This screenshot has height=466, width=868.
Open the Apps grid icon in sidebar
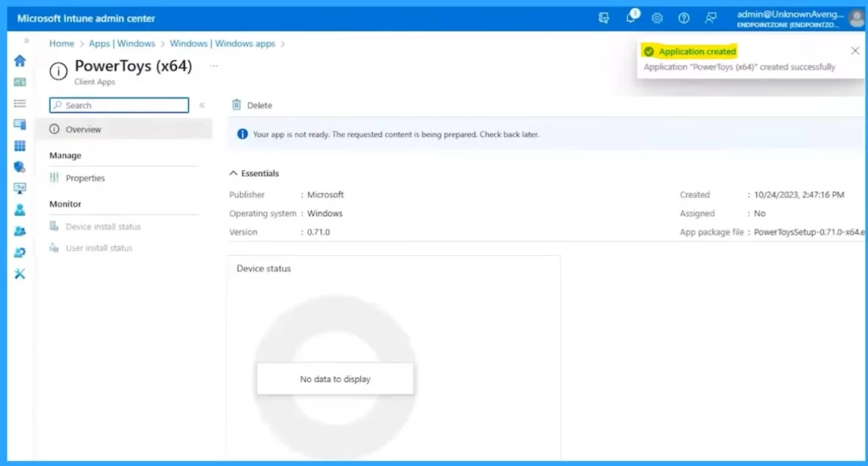(x=20, y=146)
